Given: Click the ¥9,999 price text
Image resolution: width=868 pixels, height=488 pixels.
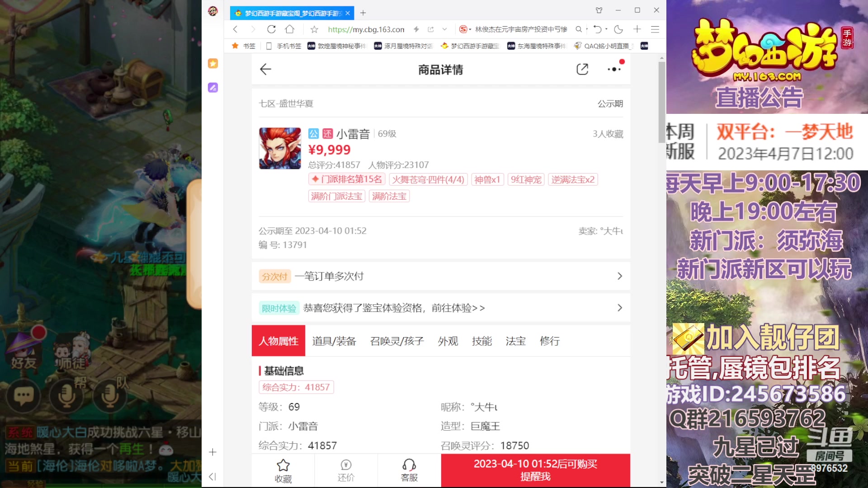Looking at the screenshot, I should click(329, 150).
